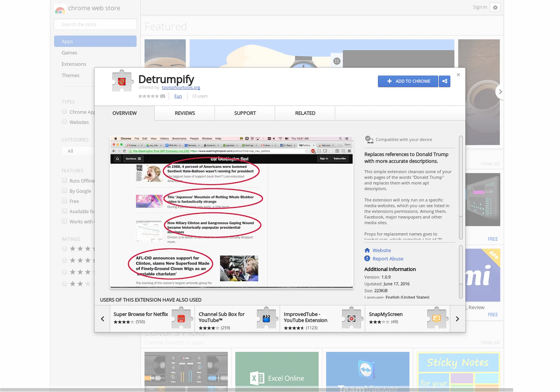Open the SnapMyScreen title
The width and height of the screenshot is (560, 392).
pyautogui.click(x=386, y=314)
